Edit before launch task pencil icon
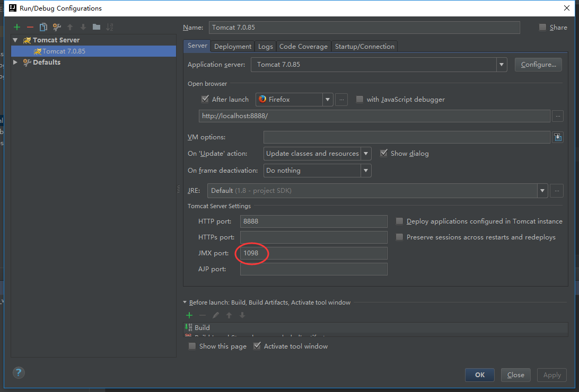The width and height of the screenshot is (579, 392). pyautogui.click(x=216, y=315)
